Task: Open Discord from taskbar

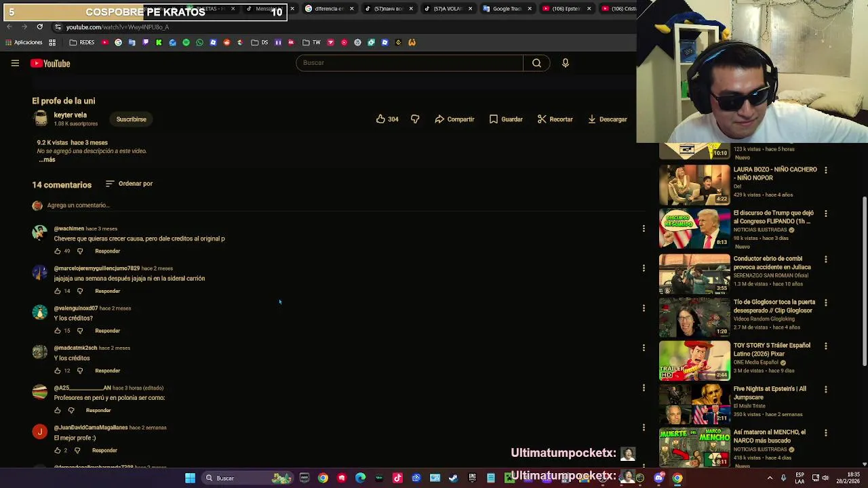Action: click(658, 479)
